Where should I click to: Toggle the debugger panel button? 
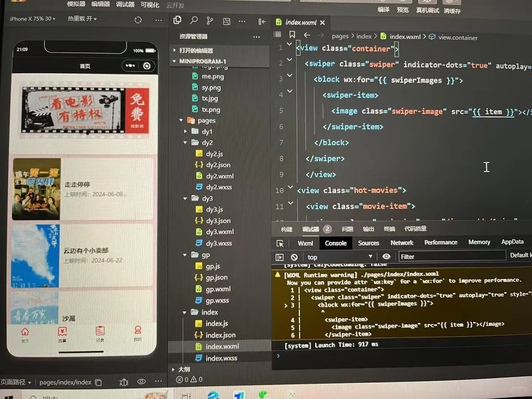click(x=125, y=4)
